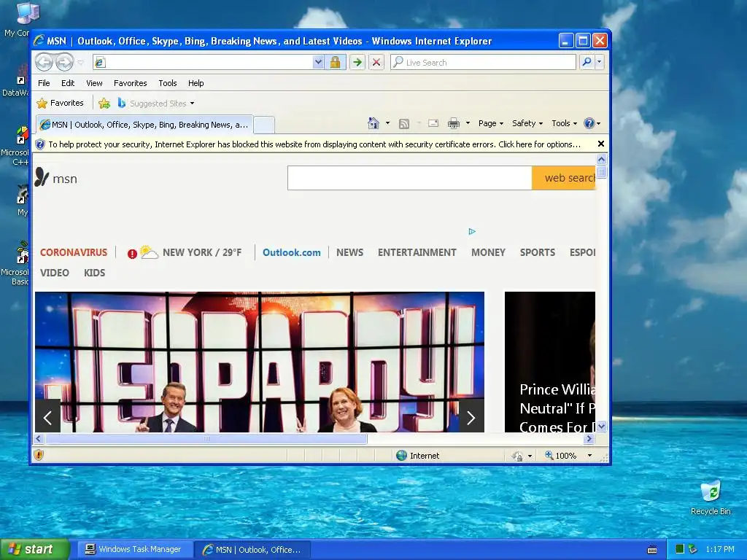Screen dimensions: 747x560
Task: Click the browser Forward arrow button
Action: (x=64, y=62)
